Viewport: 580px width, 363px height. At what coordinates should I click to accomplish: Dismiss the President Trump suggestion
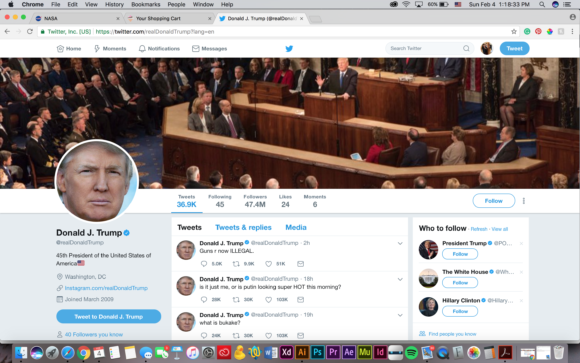point(521,243)
